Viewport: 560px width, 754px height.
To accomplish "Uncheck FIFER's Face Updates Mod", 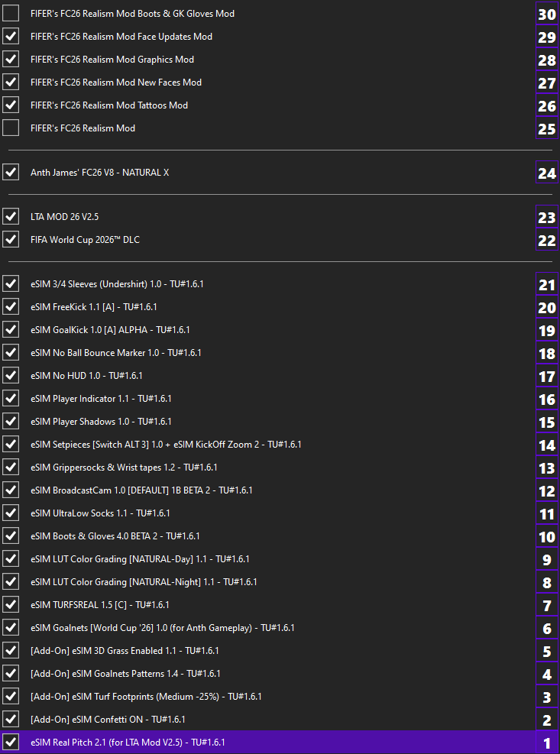I will pyautogui.click(x=11, y=36).
